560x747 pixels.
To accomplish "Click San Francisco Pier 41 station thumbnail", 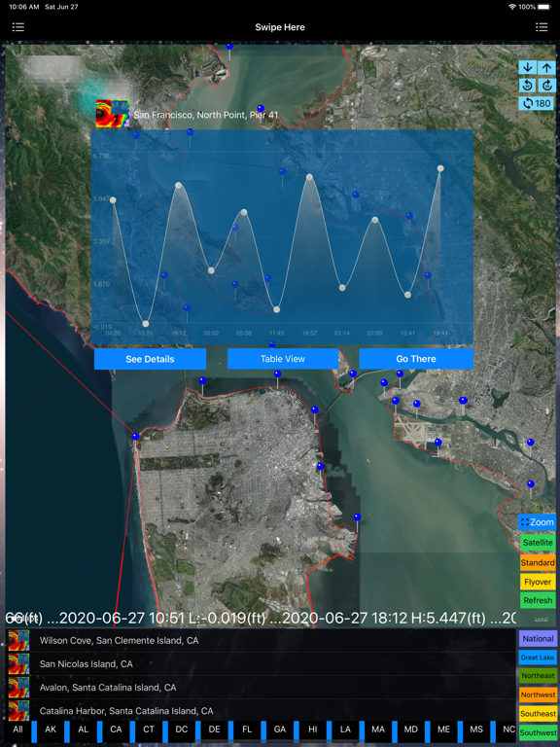I will pos(113,114).
